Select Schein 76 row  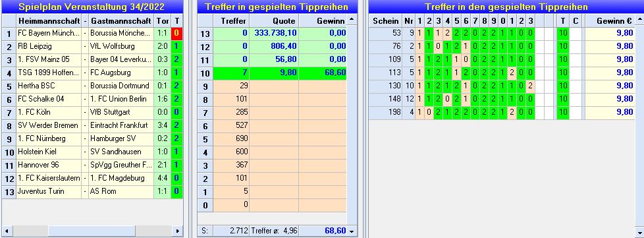click(x=502, y=46)
